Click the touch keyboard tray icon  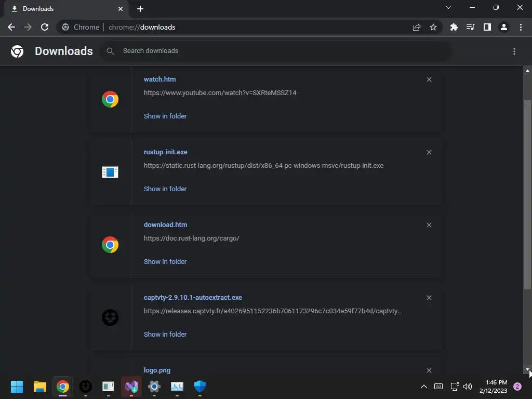[438, 387]
